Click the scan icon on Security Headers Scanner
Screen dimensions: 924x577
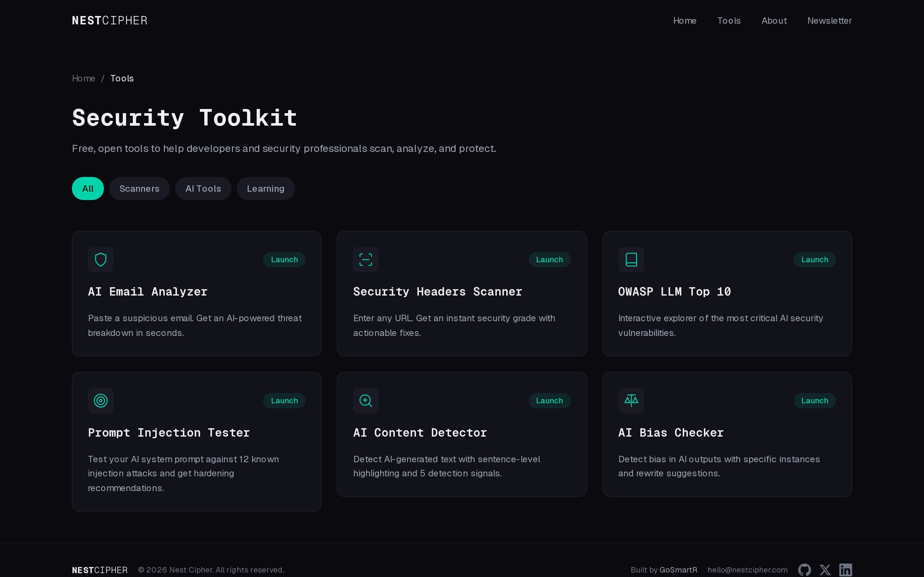pos(365,260)
